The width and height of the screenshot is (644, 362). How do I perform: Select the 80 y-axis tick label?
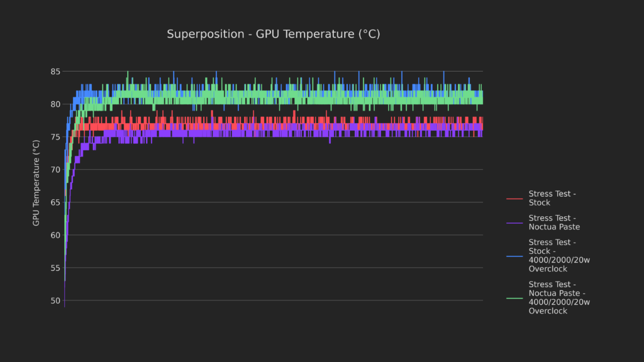55,104
